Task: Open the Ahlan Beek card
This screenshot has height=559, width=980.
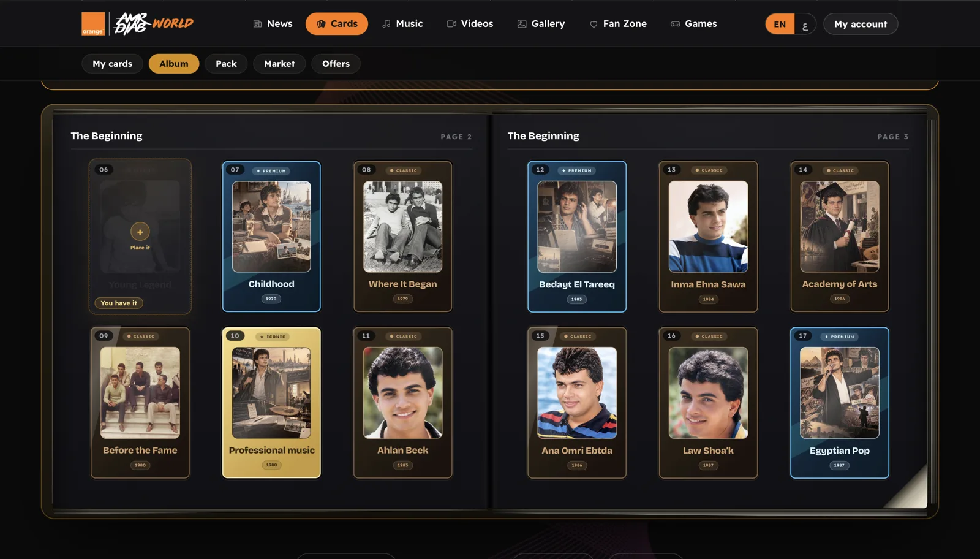Action: pyautogui.click(x=402, y=403)
